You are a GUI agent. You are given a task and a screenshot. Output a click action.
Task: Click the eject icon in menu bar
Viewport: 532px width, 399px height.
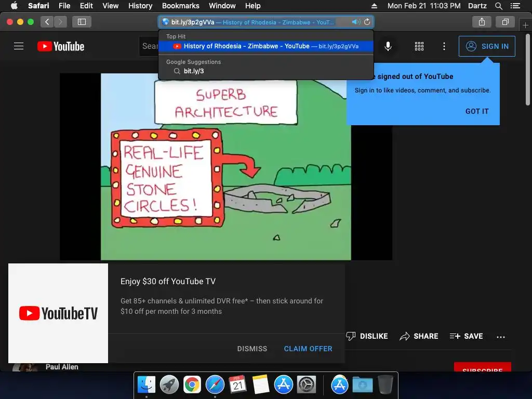tap(374, 6)
